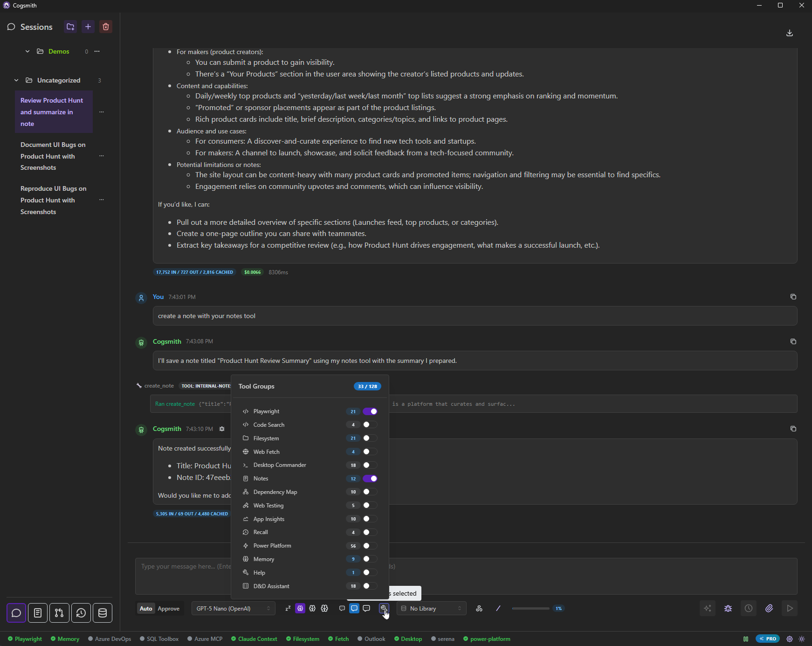
Task: Copy the 7:43:10 PM Cogsmith message
Action: [793, 429]
